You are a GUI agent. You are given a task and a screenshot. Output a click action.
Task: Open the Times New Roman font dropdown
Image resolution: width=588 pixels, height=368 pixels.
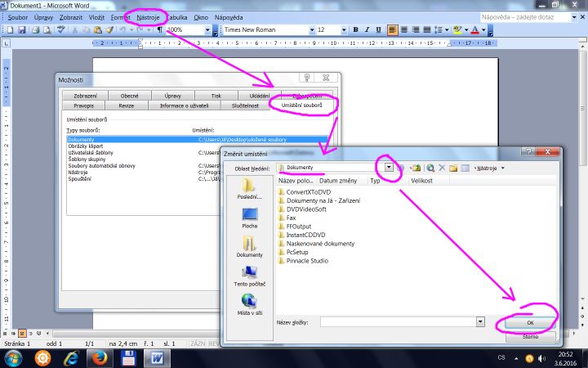[x=312, y=29]
